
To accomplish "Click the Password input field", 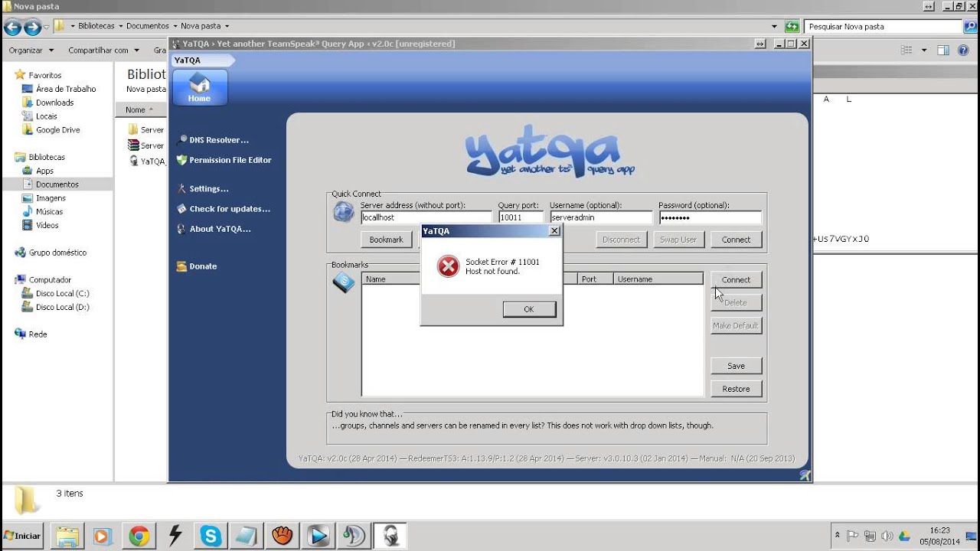I will click(x=710, y=217).
